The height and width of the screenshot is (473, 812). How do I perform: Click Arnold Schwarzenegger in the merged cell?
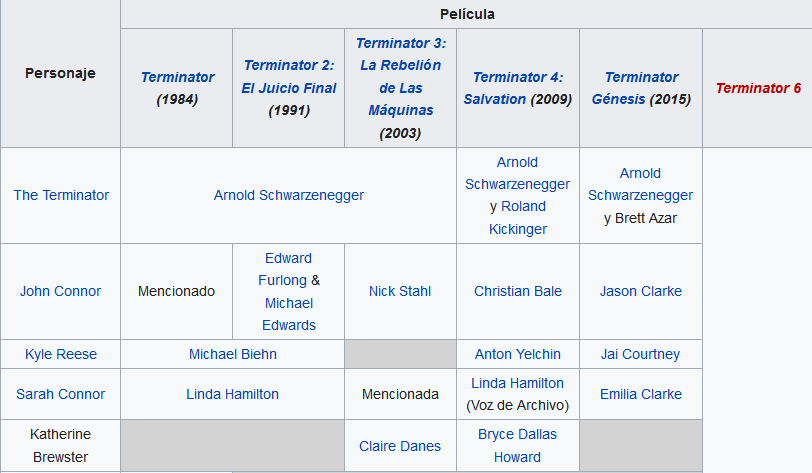289,195
